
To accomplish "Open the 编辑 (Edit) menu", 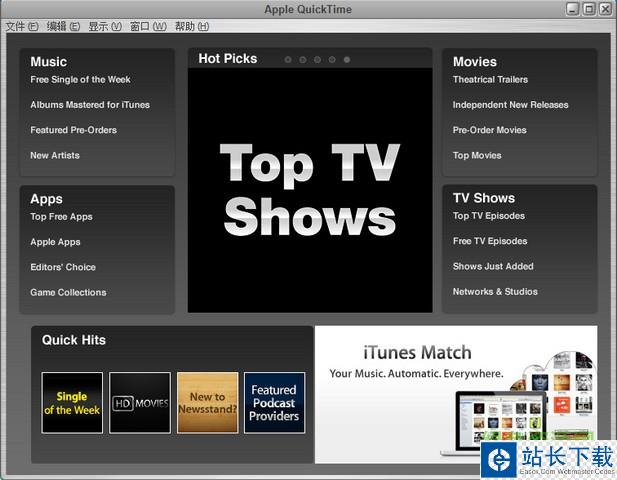I will (63, 26).
